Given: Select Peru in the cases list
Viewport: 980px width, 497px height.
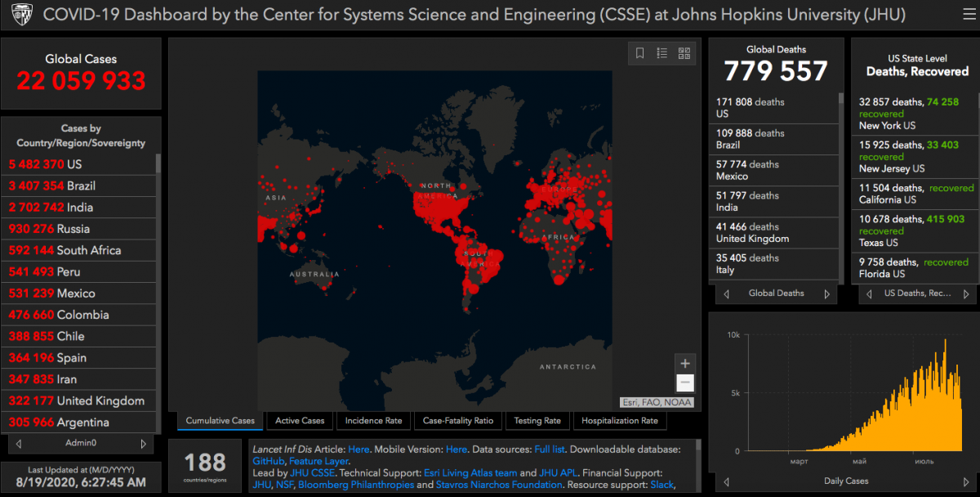Looking at the screenshot, I should pyautogui.click(x=79, y=271).
